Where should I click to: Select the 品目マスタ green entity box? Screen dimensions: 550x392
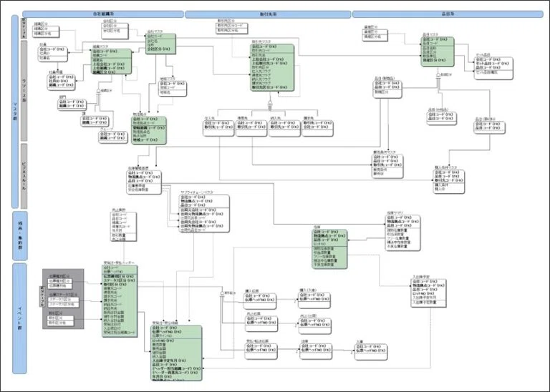tap(438, 52)
